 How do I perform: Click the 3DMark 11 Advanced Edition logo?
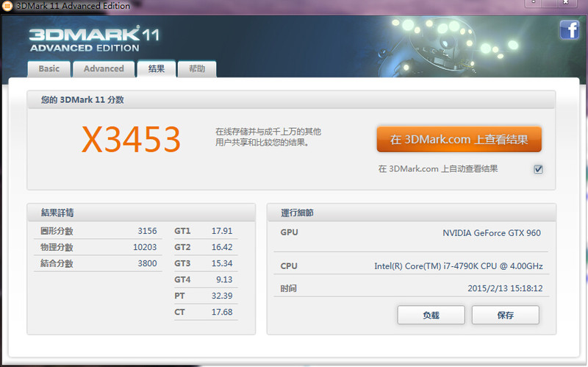tap(94, 39)
